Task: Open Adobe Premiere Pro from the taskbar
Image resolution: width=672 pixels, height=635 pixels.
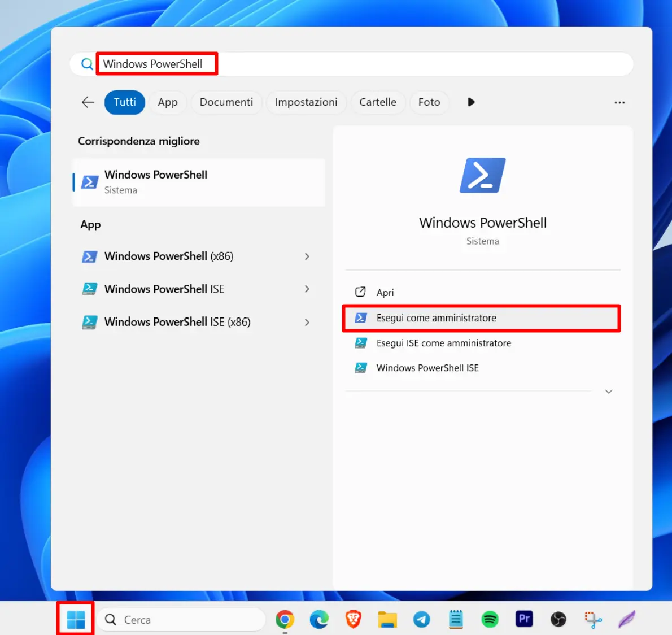Action: coord(524,619)
